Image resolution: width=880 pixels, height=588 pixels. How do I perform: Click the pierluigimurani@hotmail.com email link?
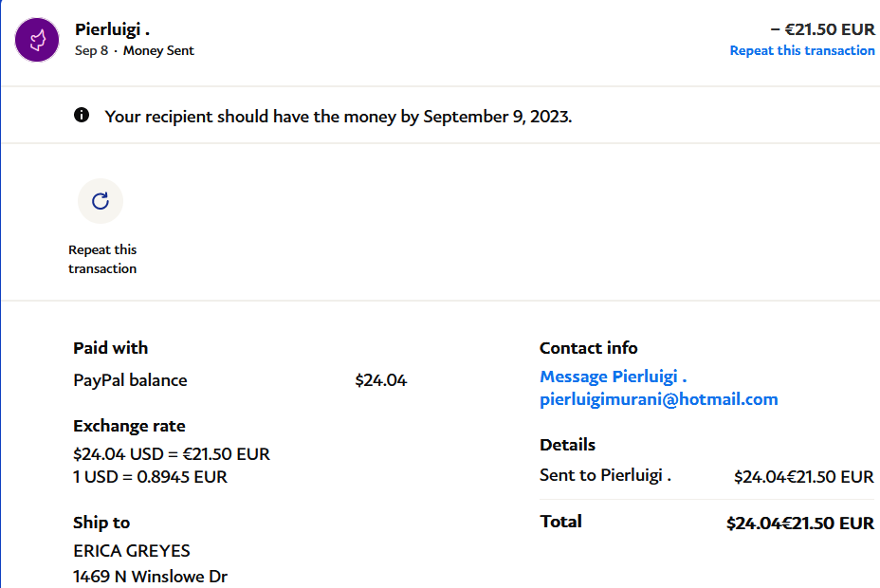tap(658, 399)
